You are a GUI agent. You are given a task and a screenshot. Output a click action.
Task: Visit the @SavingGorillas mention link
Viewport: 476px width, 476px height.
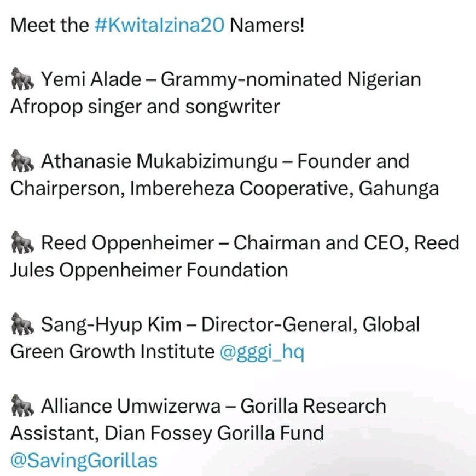point(84,460)
